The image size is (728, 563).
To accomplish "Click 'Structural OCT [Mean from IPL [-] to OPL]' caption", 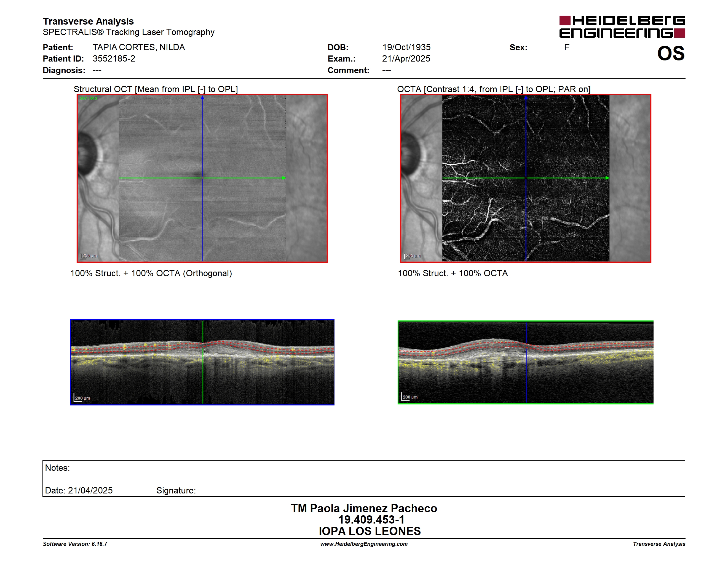I will 156,89.
